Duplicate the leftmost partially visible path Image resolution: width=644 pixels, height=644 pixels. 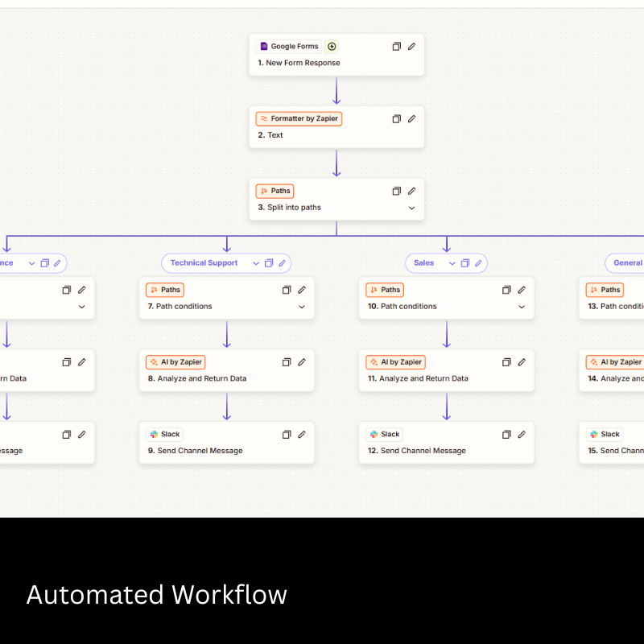pyautogui.click(x=45, y=263)
